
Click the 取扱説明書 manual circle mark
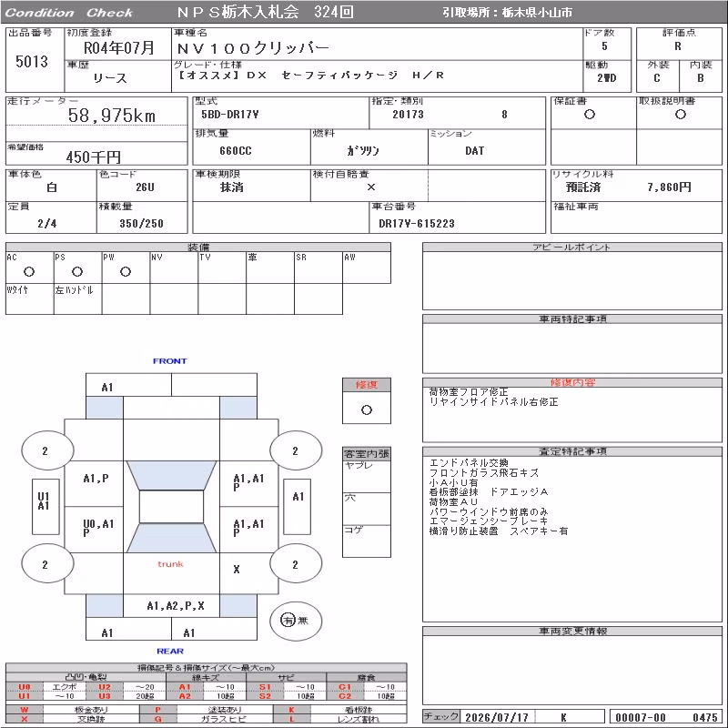coord(681,115)
